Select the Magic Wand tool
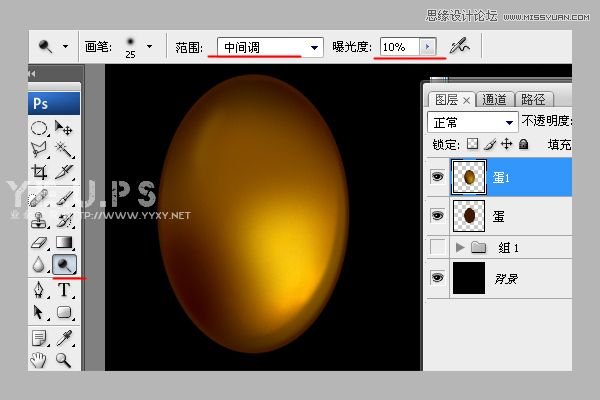 point(64,150)
